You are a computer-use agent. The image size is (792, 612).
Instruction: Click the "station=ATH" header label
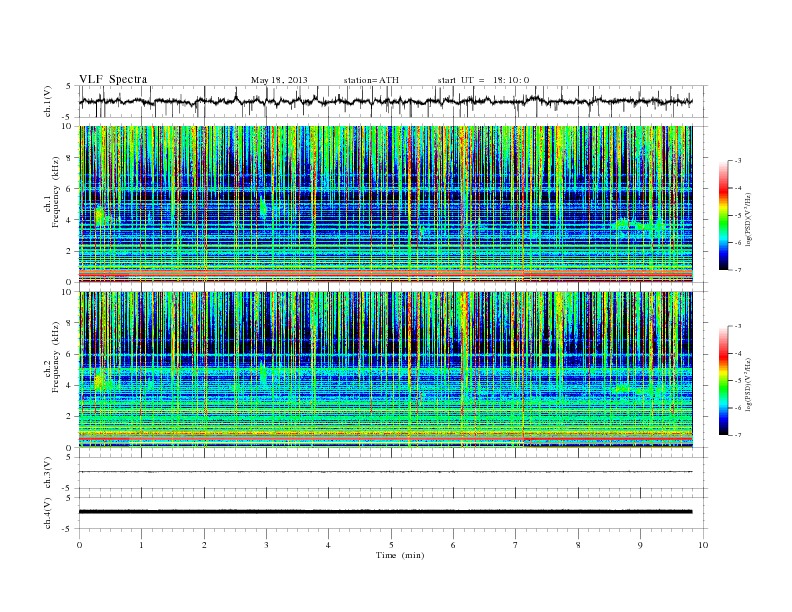[371, 80]
